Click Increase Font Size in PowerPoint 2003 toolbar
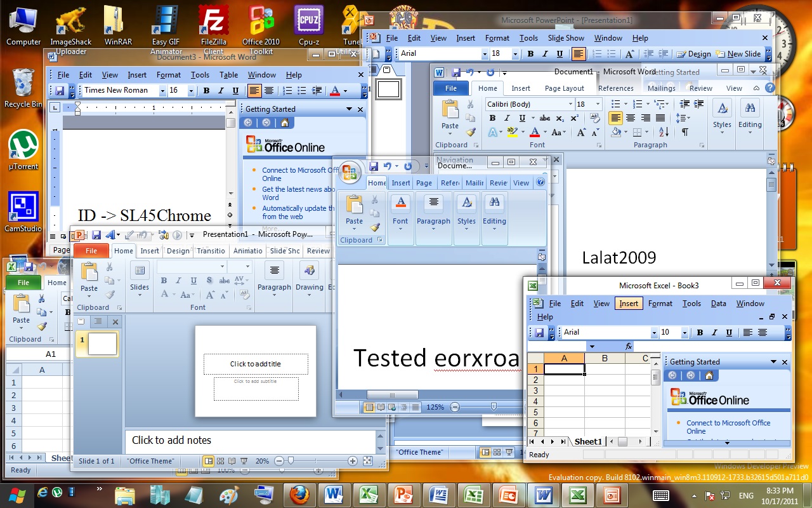 630,54
